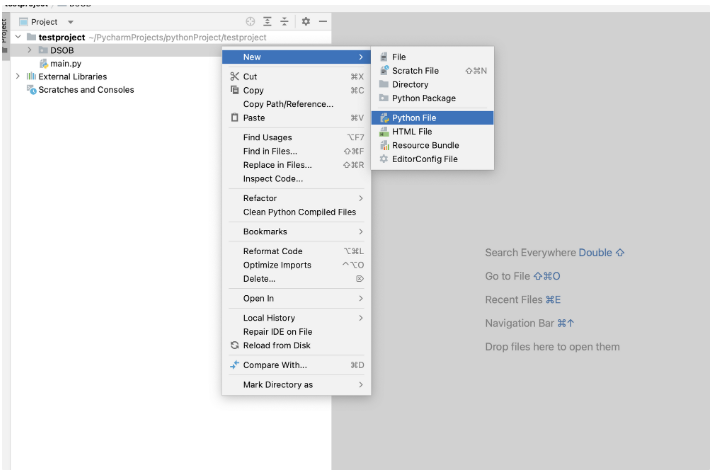Screen dimensions: 711x475
Task: Click the External Libraries bar-chart icon
Action: (x=31, y=76)
